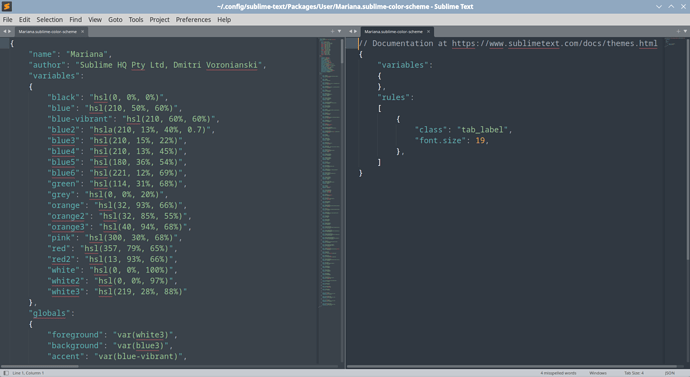The height and width of the screenshot is (377, 690).
Task: Open the Find menu
Action: coord(75,19)
